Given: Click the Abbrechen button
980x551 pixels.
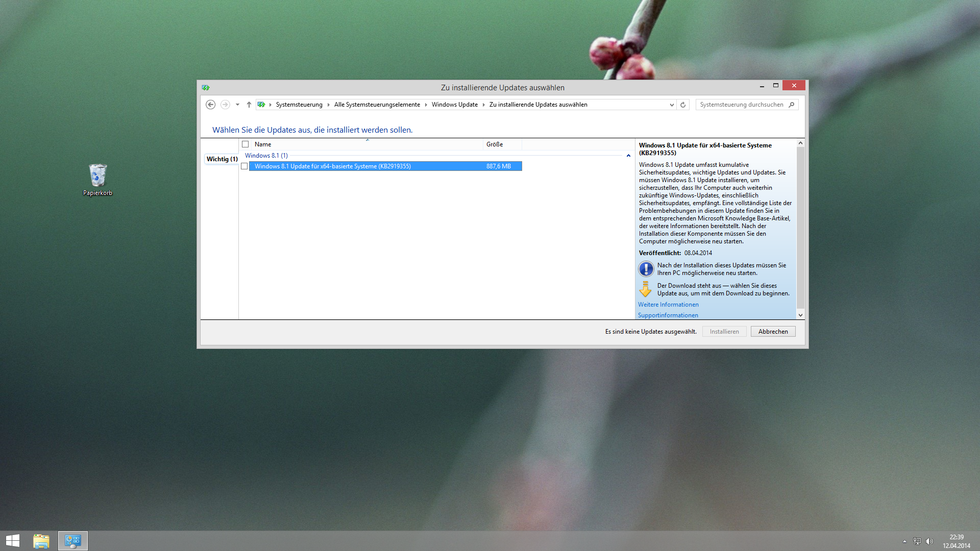Looking at the screenshot, I should 773,332.
